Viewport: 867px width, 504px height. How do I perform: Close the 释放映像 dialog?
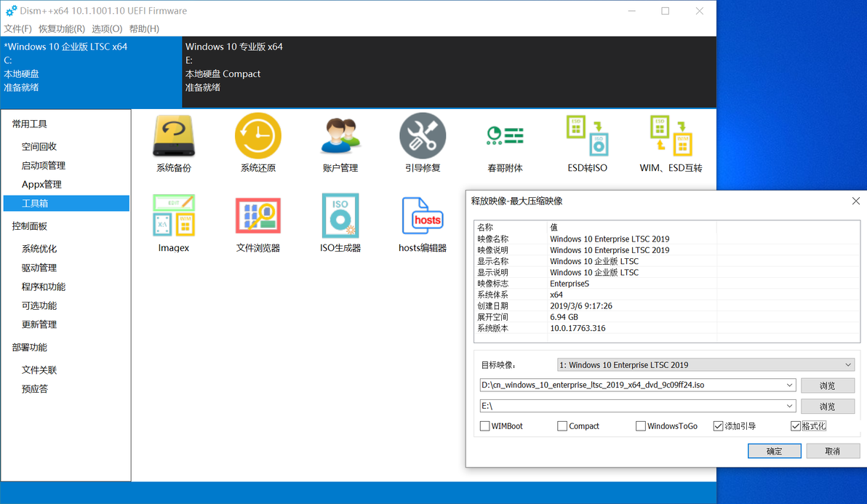[x=856, y=201]
